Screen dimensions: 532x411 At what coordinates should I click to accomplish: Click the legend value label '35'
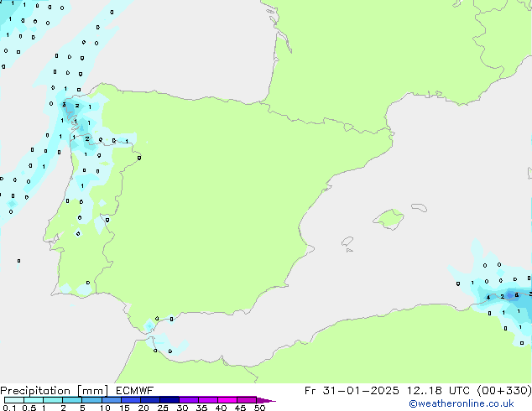click(201, 408)
